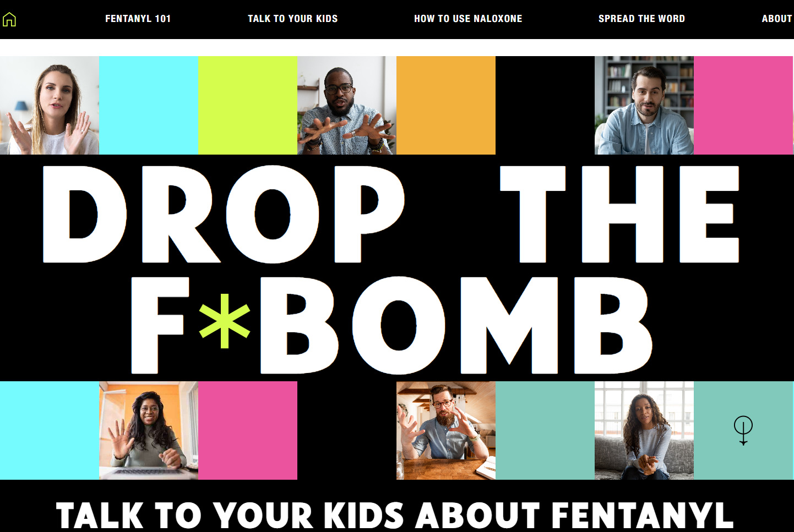Click the lime yellow-green tile
Viewport: 794px width, 532px height.
(x=248, y=105)
